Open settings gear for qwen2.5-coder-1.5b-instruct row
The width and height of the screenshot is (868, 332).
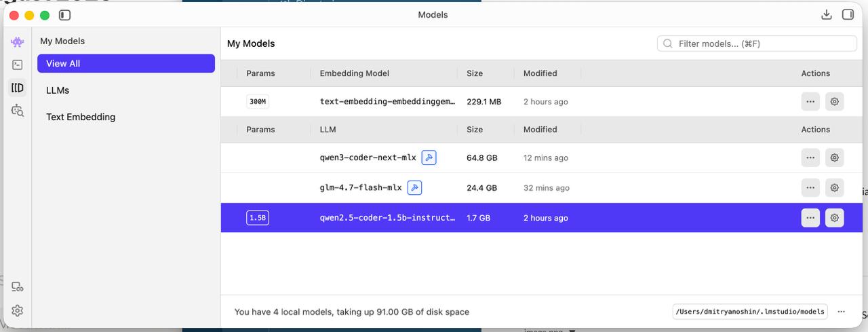coord(835,218)
